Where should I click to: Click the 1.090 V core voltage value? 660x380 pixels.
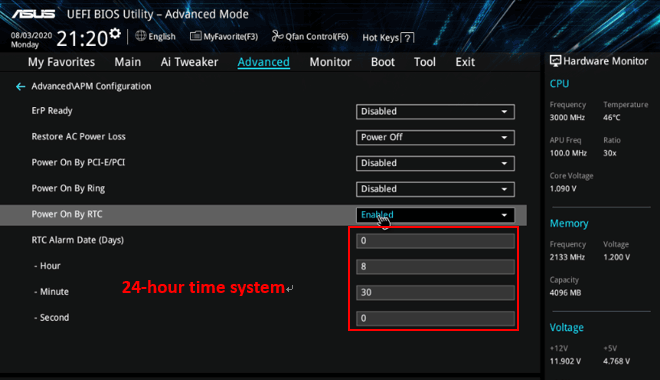tap(563, 189)
